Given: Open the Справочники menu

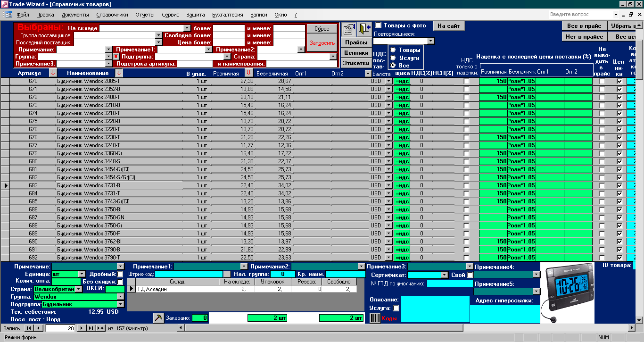Looking at the screenshot, I should click(112, 15).
